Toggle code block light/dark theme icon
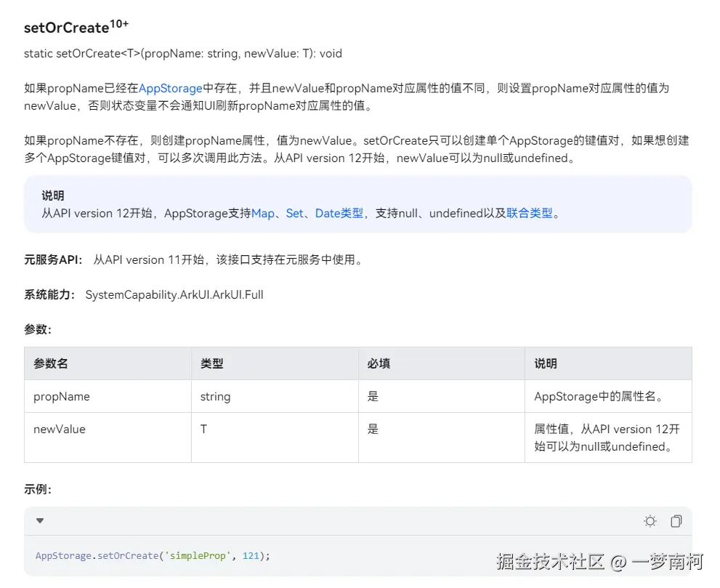Viewport: 720px width, 588px height. pos(650,521)
